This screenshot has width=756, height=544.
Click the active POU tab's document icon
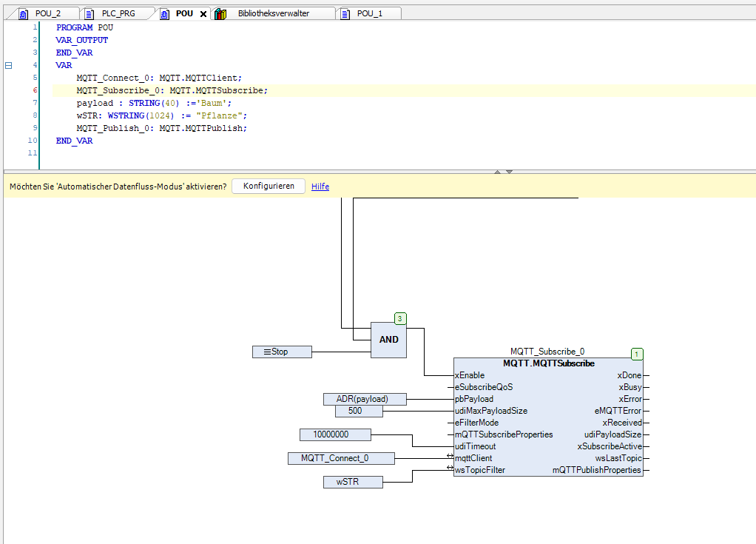click(x=164, y=13)
